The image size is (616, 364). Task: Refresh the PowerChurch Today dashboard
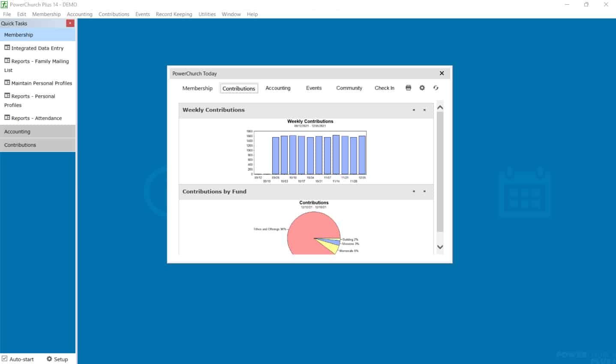point(436,88)
